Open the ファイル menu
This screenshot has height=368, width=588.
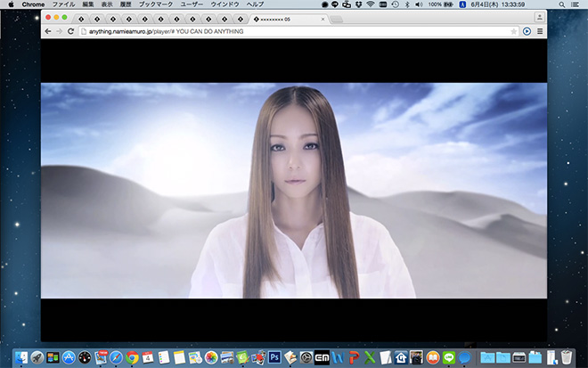tap(63, 4)
